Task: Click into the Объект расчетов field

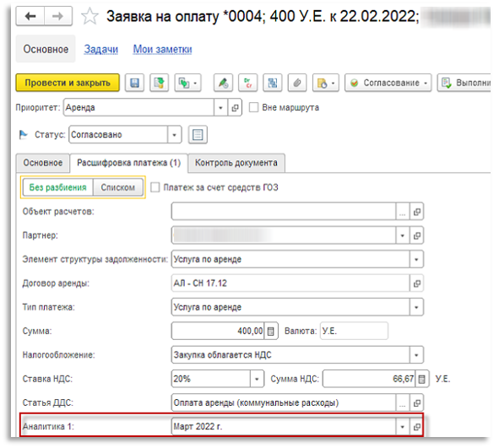Action: coord(284,211)
